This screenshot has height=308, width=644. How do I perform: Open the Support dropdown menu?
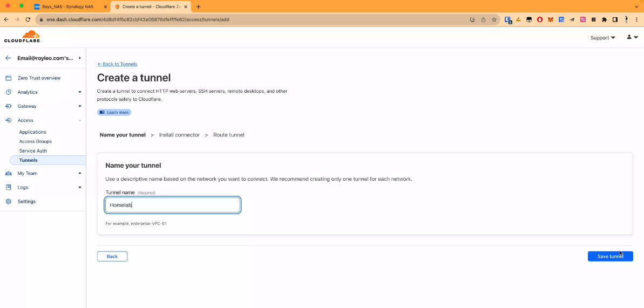[602, 38]
